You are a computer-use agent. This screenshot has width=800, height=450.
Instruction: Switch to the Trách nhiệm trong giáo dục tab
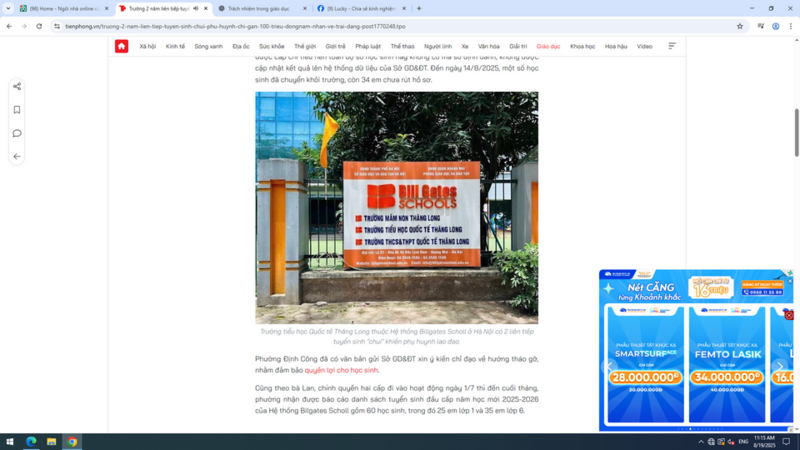pyautogui.click(x=263, y=9)
